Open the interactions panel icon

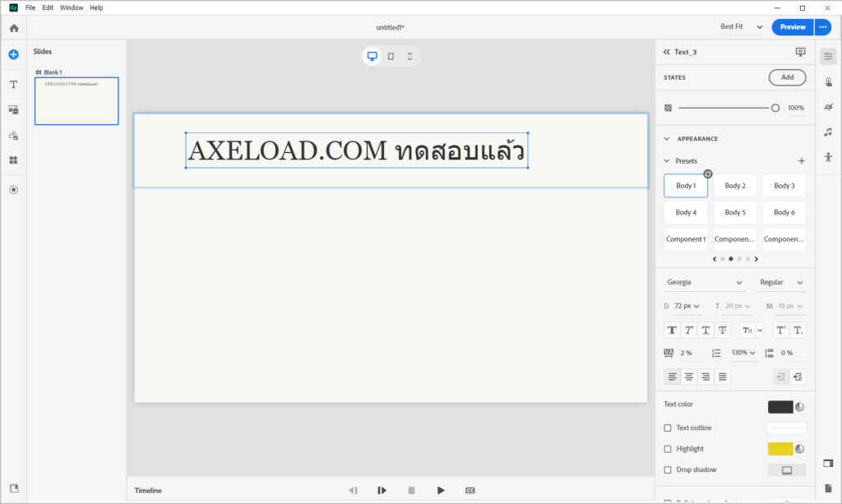coord(828,81)
